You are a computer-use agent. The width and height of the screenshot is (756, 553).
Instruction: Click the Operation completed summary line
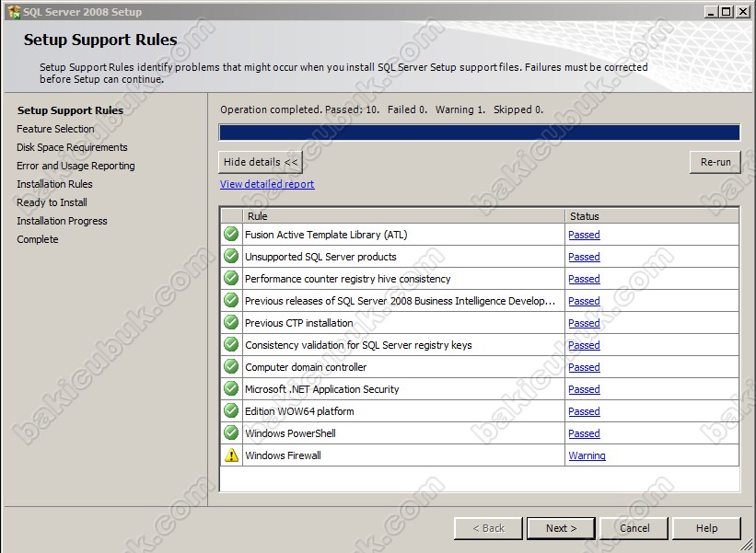point(381,109)
